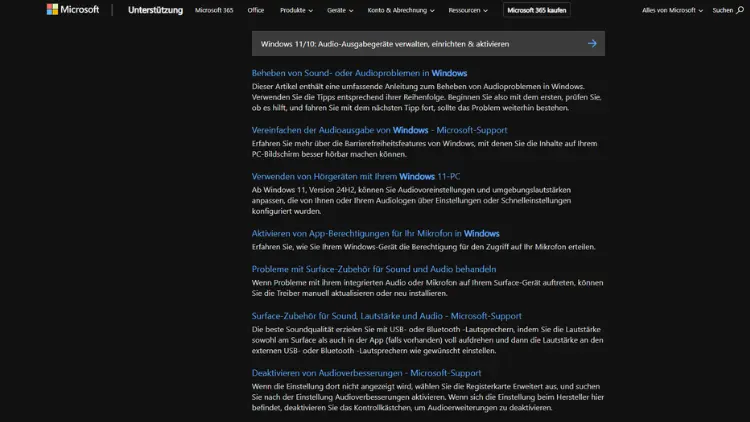Click text starting "Ab Windows 11, Version 24H2"
This screenshot has width=750, height=422.
pyautogui.click(x=411, y=200)
